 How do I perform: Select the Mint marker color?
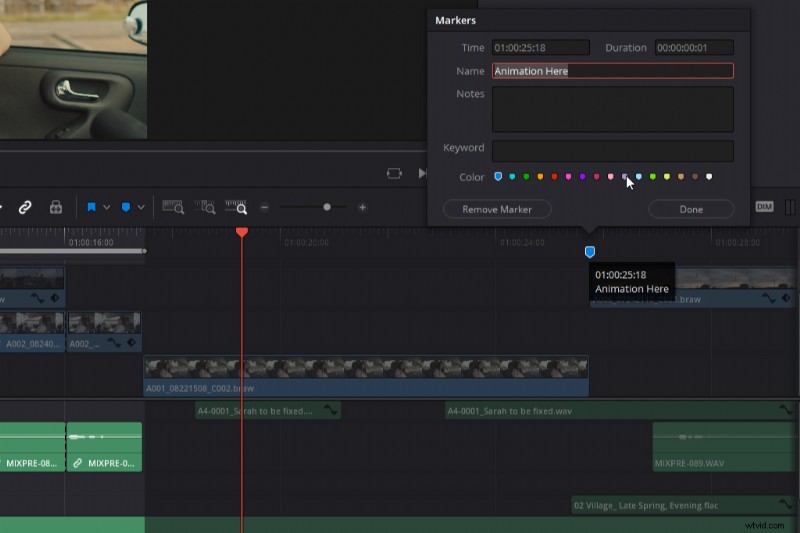(x=653, y=176)
